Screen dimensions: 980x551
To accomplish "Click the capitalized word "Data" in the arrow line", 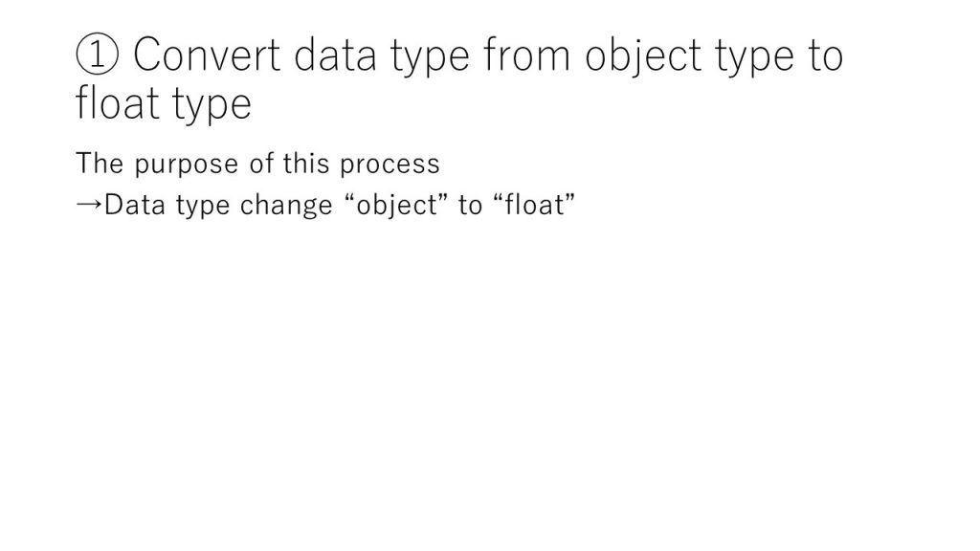I will pyautogui.click(x=132, y=205).
